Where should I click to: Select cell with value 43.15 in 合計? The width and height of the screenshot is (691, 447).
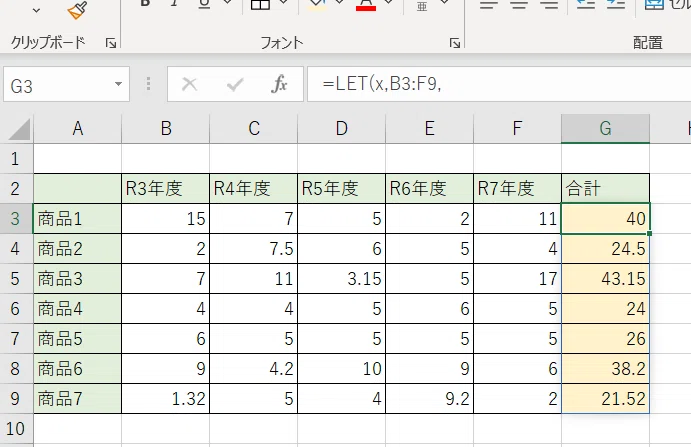point(606,279)
